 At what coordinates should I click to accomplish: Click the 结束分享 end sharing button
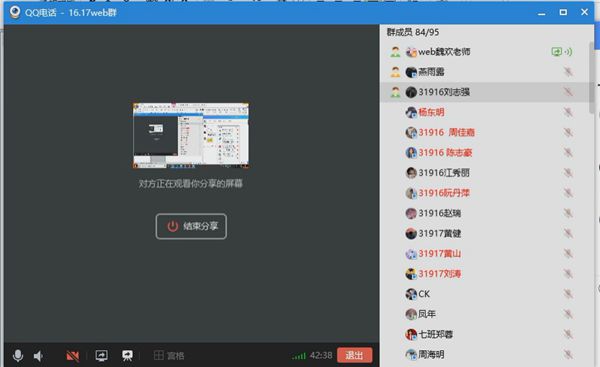tap(191, 226)
